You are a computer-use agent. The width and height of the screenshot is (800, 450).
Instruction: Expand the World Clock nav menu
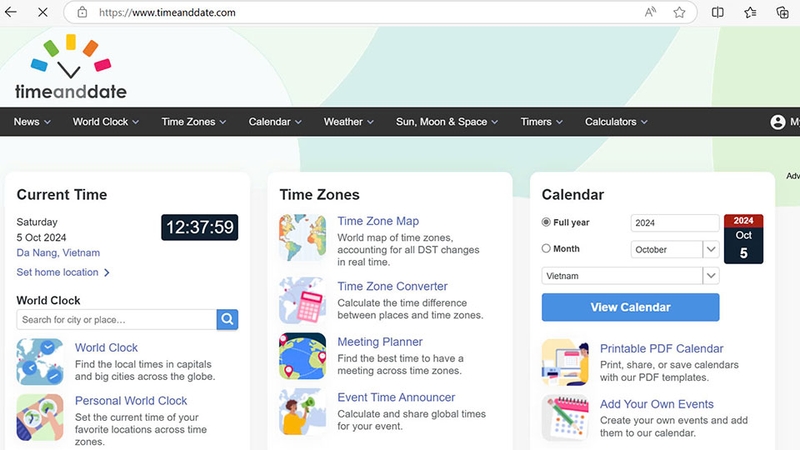(106, 122)
